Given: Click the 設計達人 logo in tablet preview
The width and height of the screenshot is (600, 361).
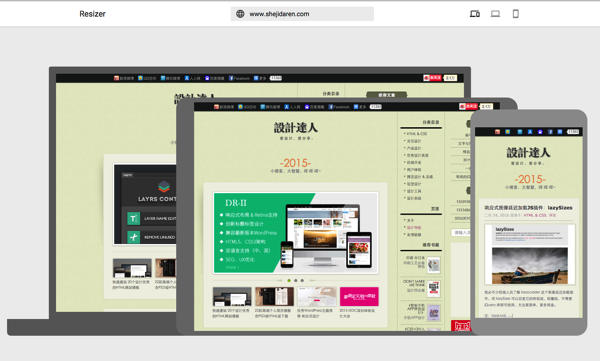Looking at the screenshot, I should [296, 127].
